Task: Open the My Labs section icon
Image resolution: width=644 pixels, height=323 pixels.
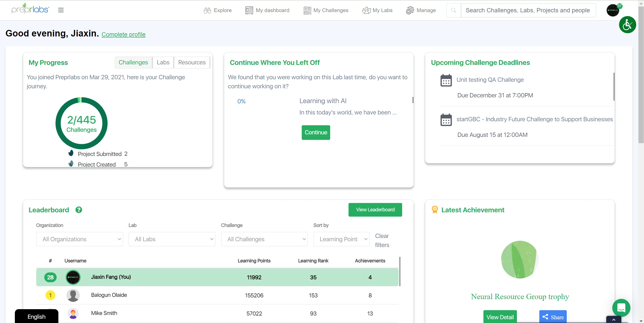Action: click(366, 10)
